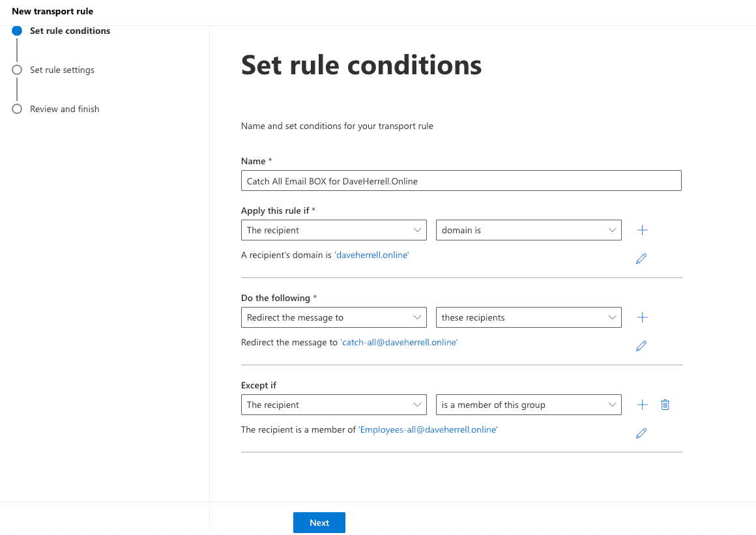Edit the exception group with the pencil icon
756x535 pixels.
click(641, 433)
